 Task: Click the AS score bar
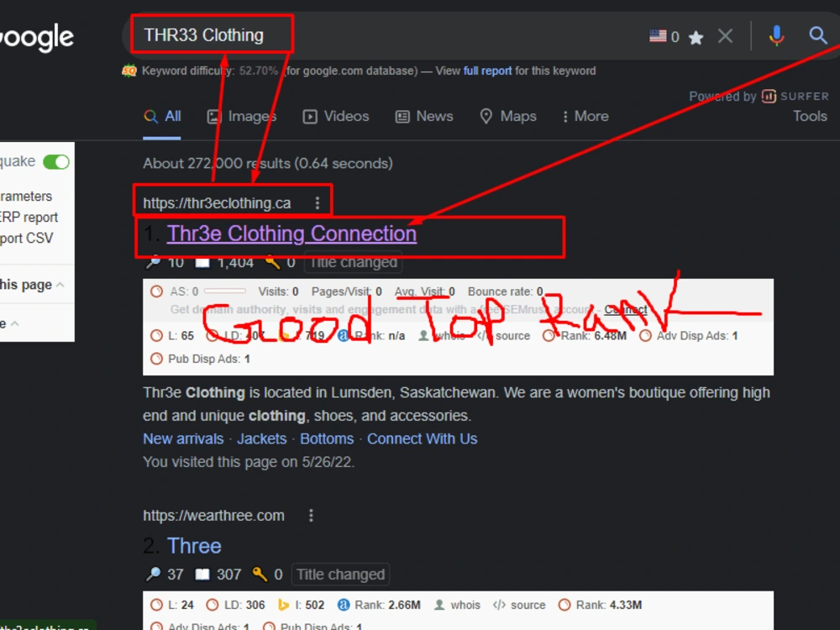(225, 291)
